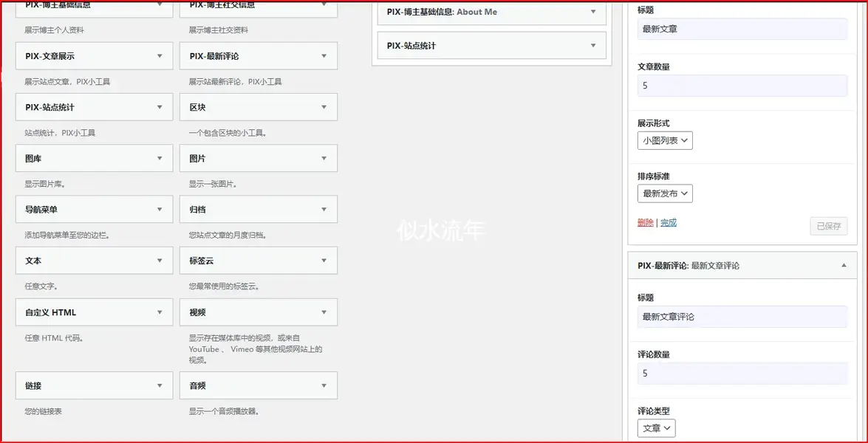Expand PIX-站点统计 in the middle sidebar area
The height and width of the screenshot is (443, 868).
tap(491, 45)
